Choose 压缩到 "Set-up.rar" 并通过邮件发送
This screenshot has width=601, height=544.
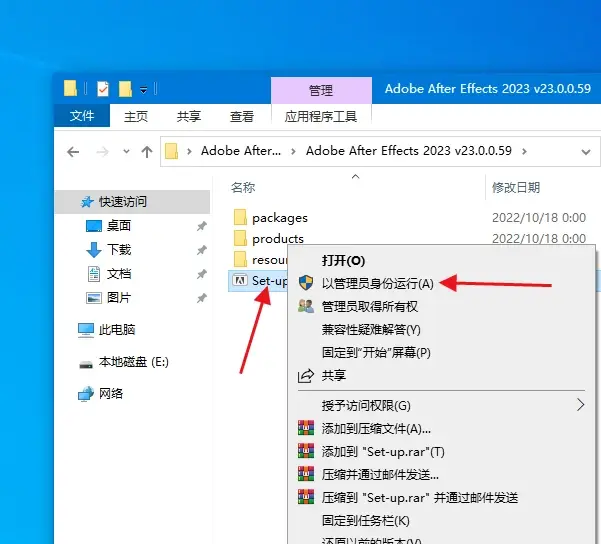[442, 498]
